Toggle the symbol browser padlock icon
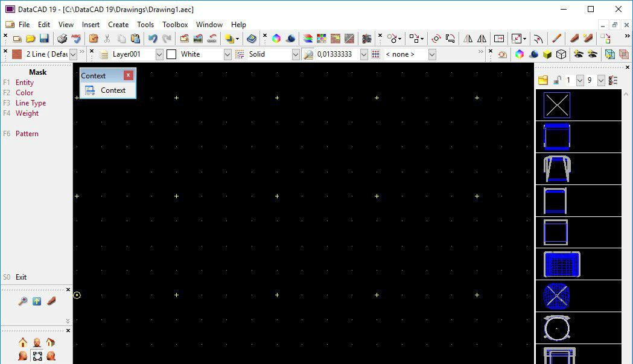 coord(557,80)
